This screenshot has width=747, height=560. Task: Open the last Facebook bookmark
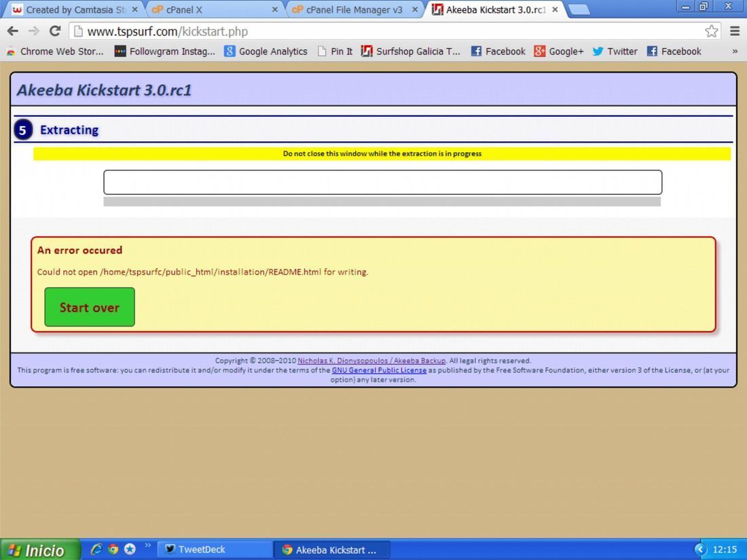674,52
